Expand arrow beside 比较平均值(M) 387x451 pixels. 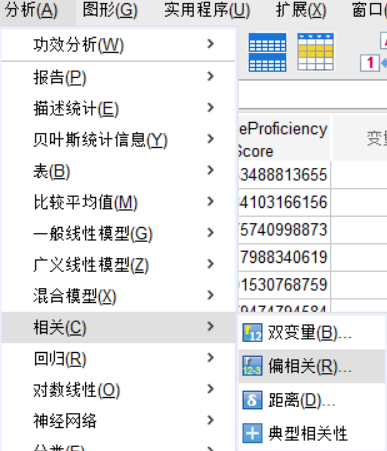210,201
